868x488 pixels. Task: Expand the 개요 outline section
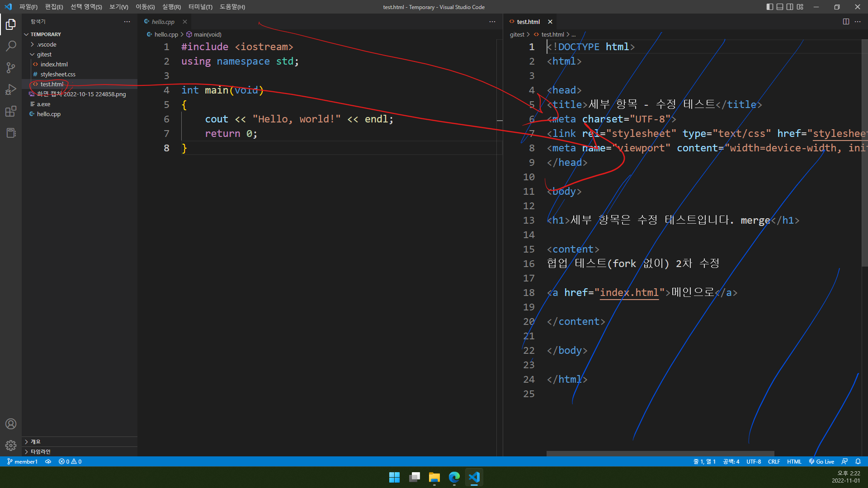click(x=80, y=441)
